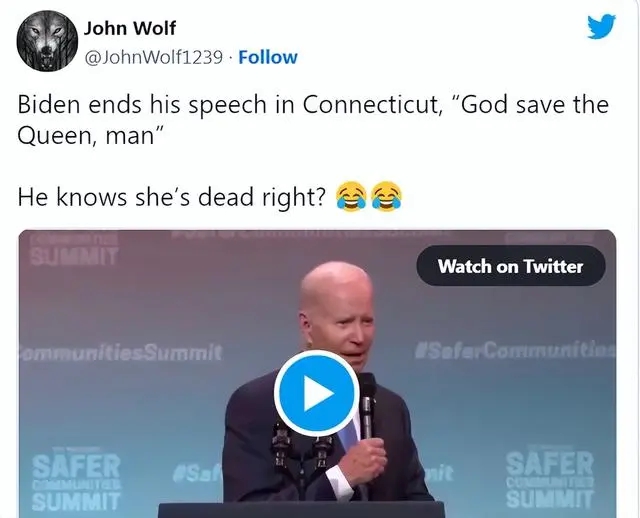
Task: Follow the JohnWolf1239 account
Action: pos(267,57)
